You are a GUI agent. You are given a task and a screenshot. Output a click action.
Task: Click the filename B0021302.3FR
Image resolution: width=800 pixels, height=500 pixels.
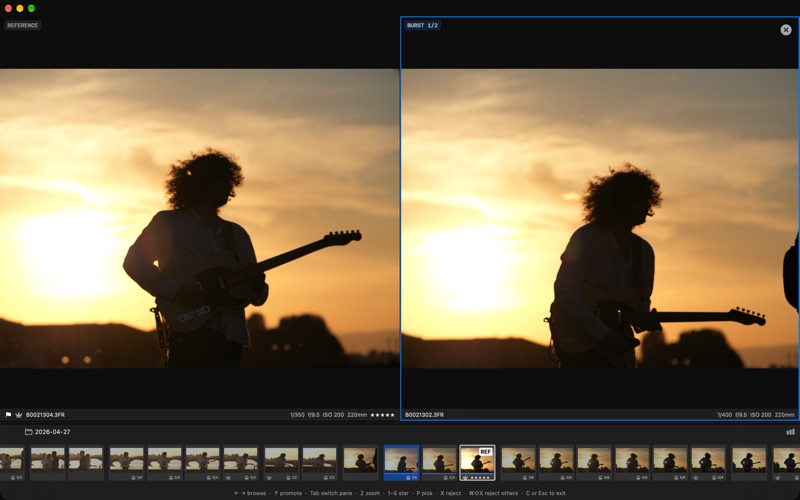click(x=424, y=415)
